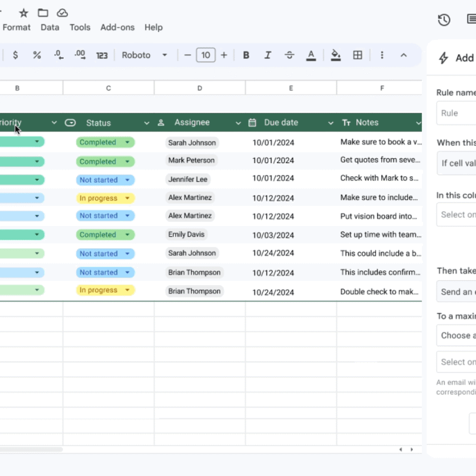Expand the Status column header dropdown

pos(146,123)
